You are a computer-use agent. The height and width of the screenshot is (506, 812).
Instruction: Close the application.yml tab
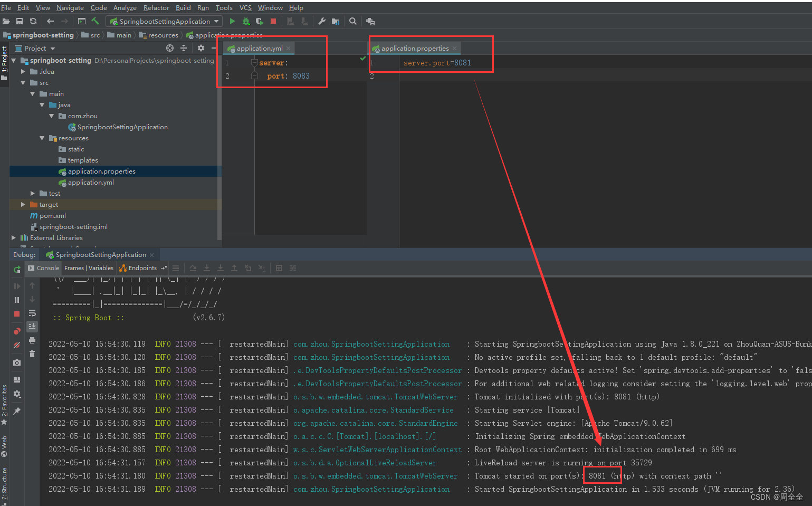(288, 49)
